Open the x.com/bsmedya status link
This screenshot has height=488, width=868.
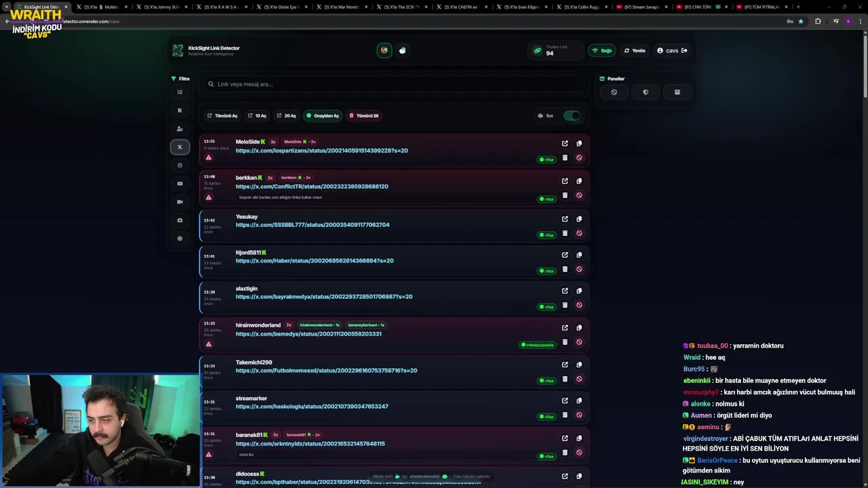309,333
